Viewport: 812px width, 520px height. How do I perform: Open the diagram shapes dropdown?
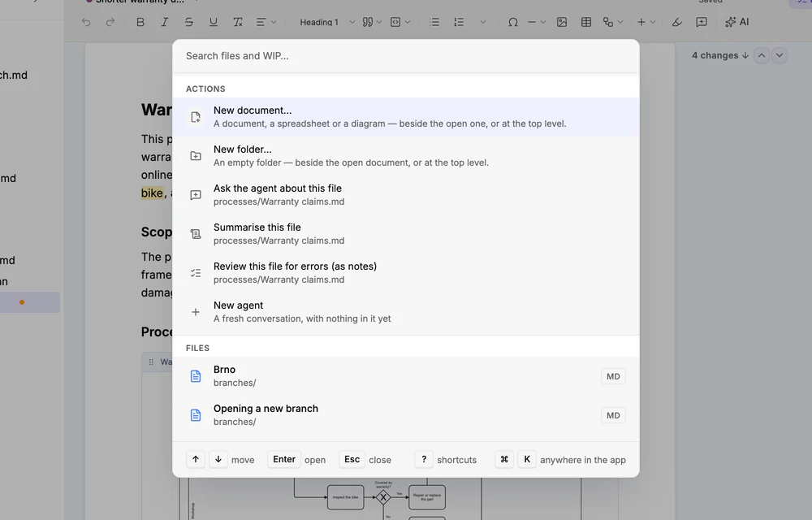pos(613,22)
